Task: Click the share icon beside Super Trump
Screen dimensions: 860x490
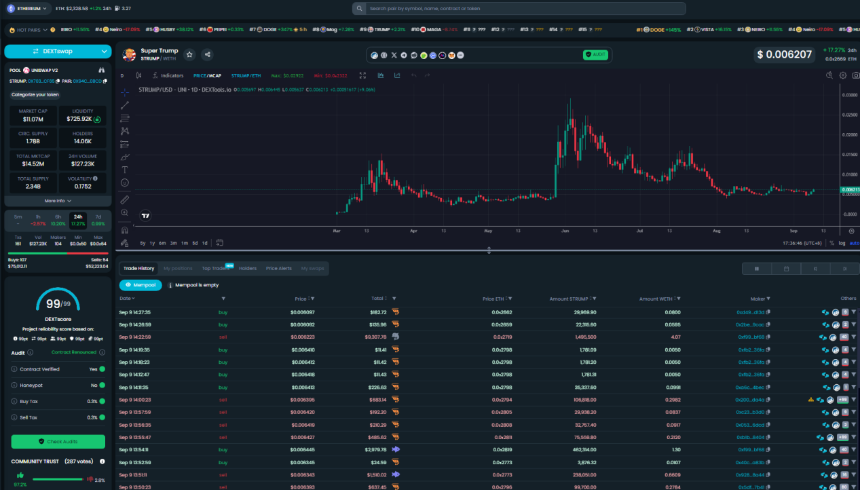Action: coord(207,54)
